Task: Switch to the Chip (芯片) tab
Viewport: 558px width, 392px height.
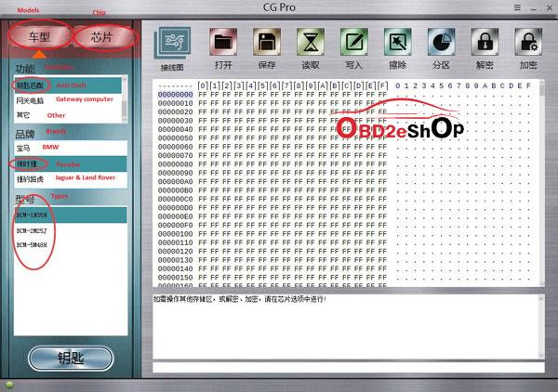Action: click(x=101, y=36)
